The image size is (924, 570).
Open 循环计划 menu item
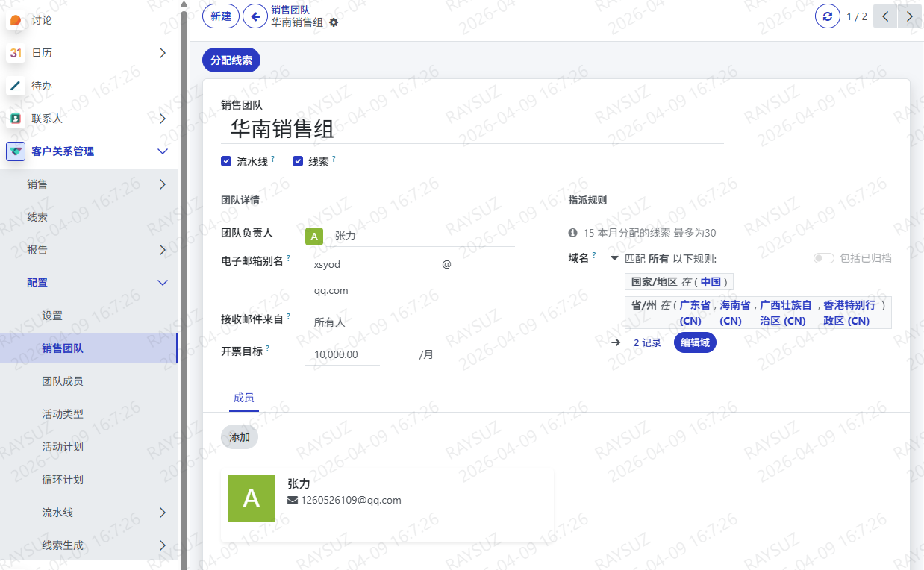(88, 480)
